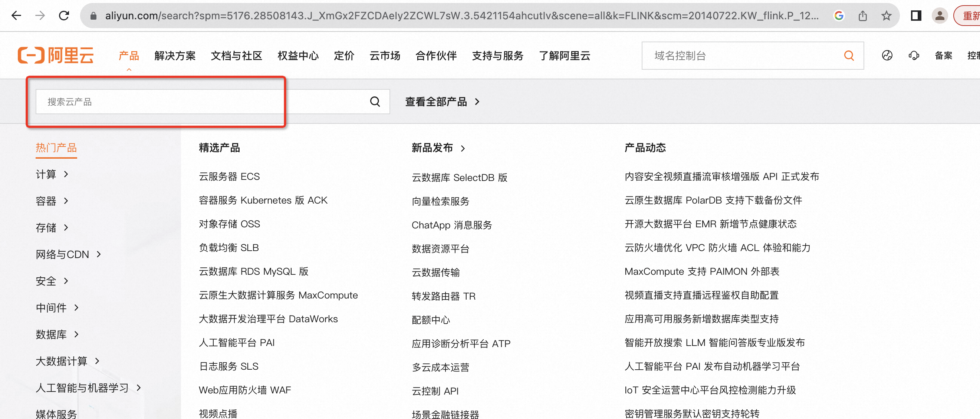Open ChatApp 消息服务 link
Screen dimensions: 980x419
pos(451,225)
